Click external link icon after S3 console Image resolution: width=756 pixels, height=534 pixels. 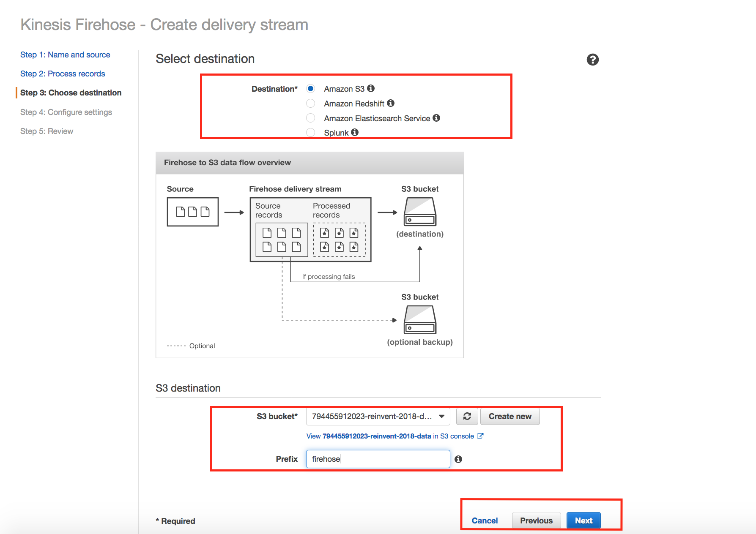pyautogui.click(x=480, y=436)
